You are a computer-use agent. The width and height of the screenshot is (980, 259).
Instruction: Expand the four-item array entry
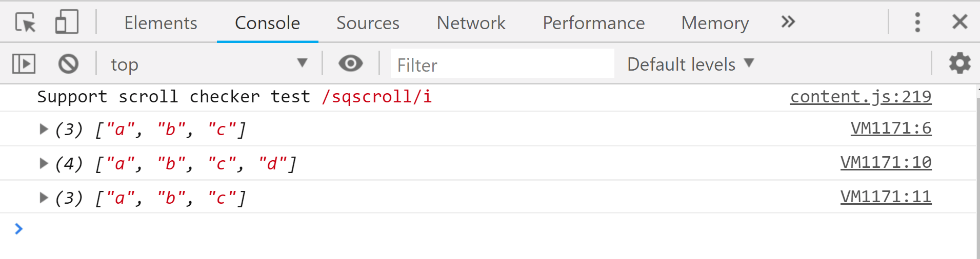click(44, 164)
